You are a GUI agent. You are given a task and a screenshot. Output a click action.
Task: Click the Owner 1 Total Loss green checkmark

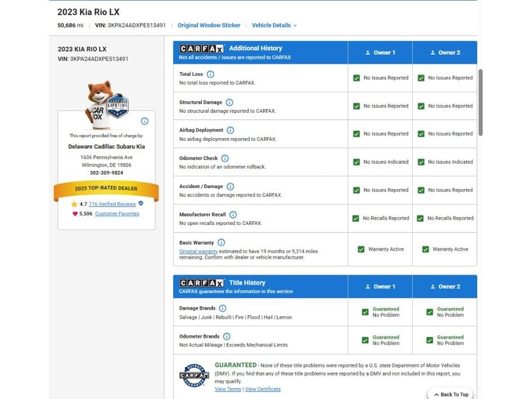tap(357, 78)
